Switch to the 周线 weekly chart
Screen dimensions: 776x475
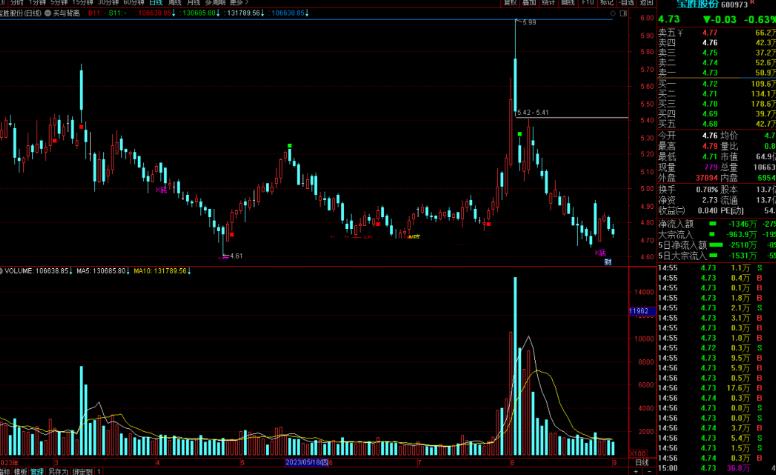[x=175, y=2]
